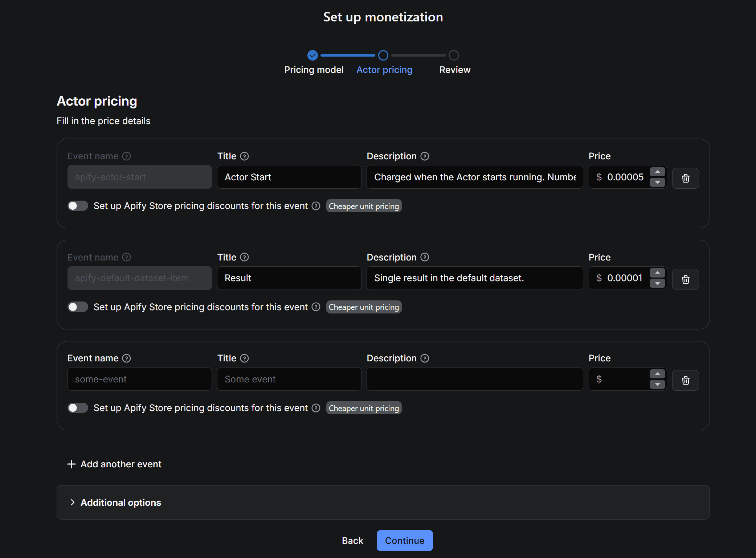The image size is (756, 558).
Task: Delete the some-event pricing row
Action: coord(685,380)
